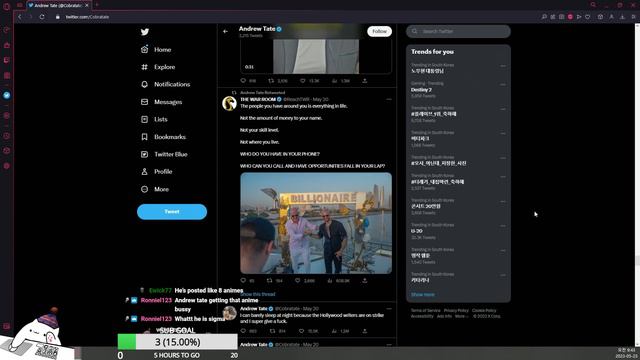640x360 pixels.
Task: Open Lists in the sidebar
Action: coord(154,119)
